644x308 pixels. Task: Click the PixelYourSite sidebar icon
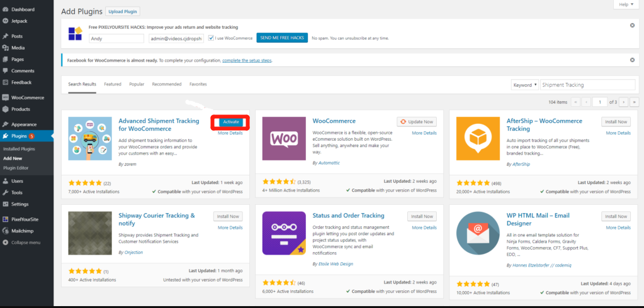[5, 219]
